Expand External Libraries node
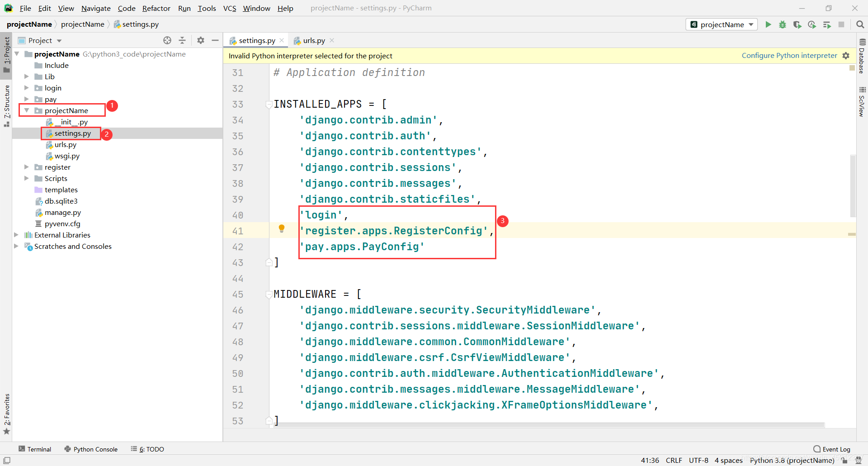Screen dimensions: 868x466 (x=16, y=235)
